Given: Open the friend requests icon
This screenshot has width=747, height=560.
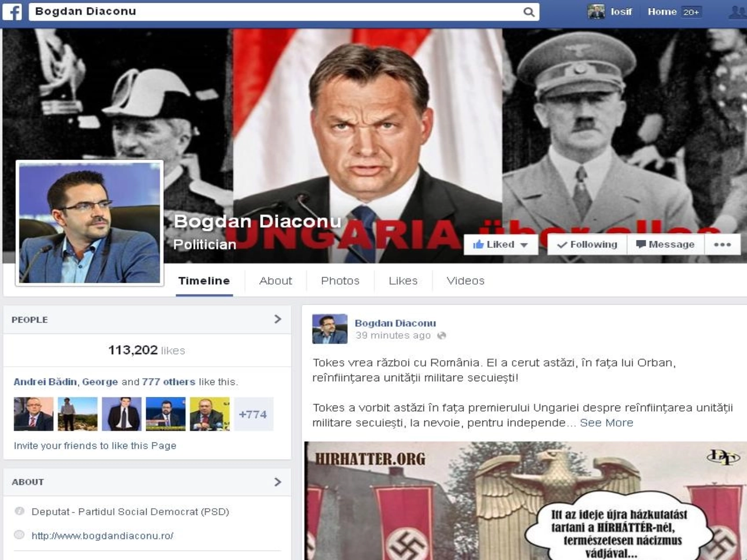Looking at the screenshot, I should [x=737, y=12].
